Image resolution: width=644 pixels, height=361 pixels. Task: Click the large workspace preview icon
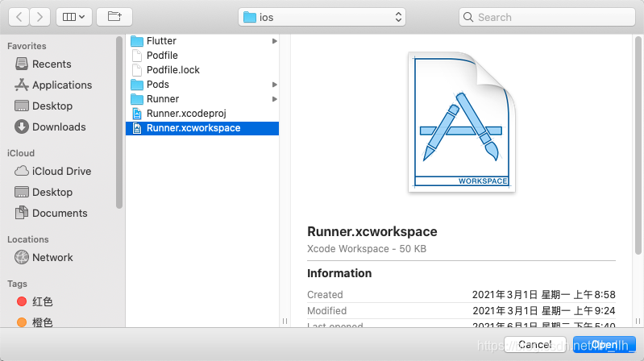coord(462,122)
